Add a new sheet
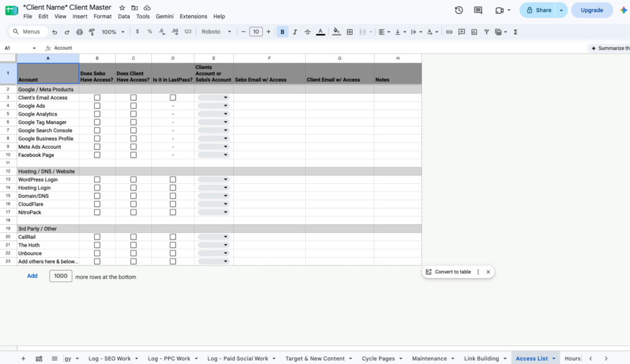 tap(23, 358)
